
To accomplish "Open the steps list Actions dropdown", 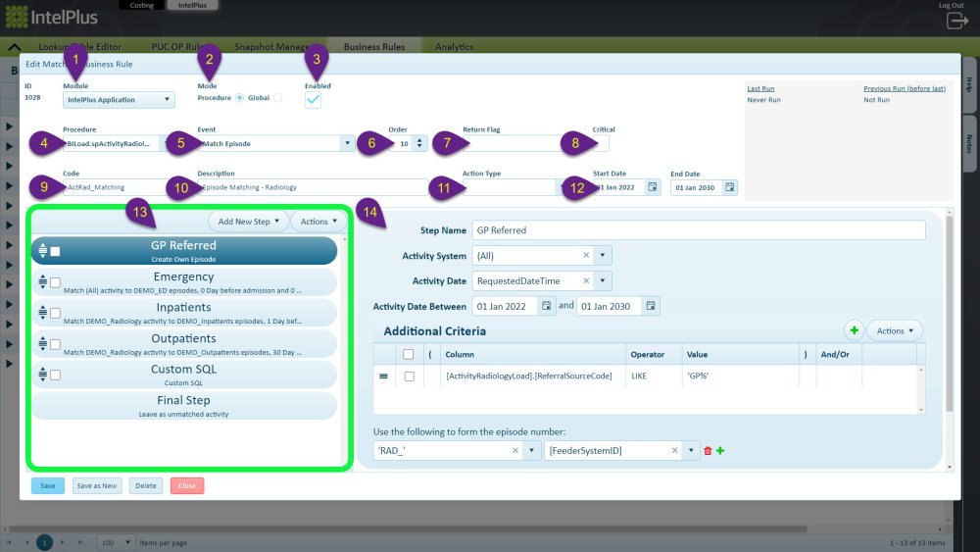I will coord(318,222).
